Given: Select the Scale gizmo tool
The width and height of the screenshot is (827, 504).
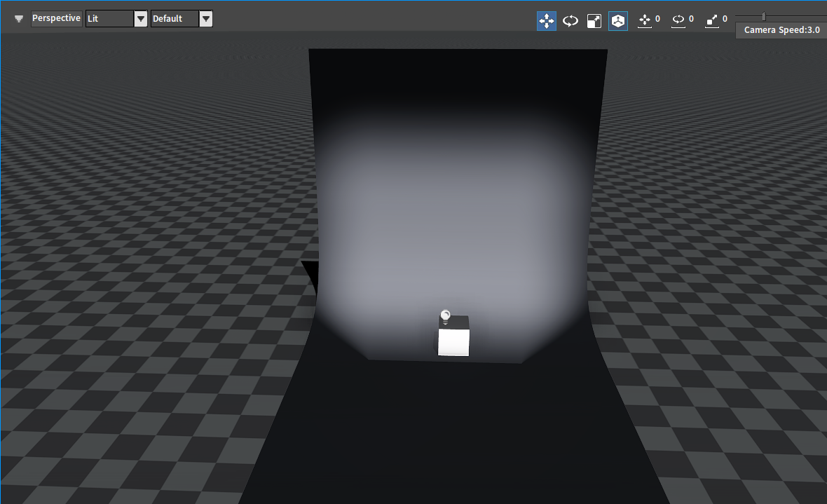Looking at the screenshot, I should [x=594, y=21].
